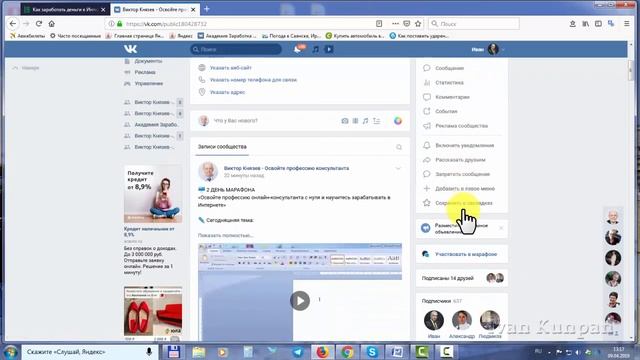Switch to the first browser tab
Image resolution: width=640 pixels, height=360 pixels.
[x=64, y=9]
